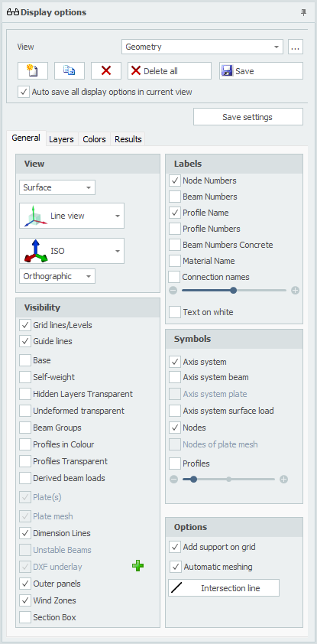The width and height of the screenshot is (317, 644).
Task: Uncheck Automatic meshing option
Action: coord(176,568)
